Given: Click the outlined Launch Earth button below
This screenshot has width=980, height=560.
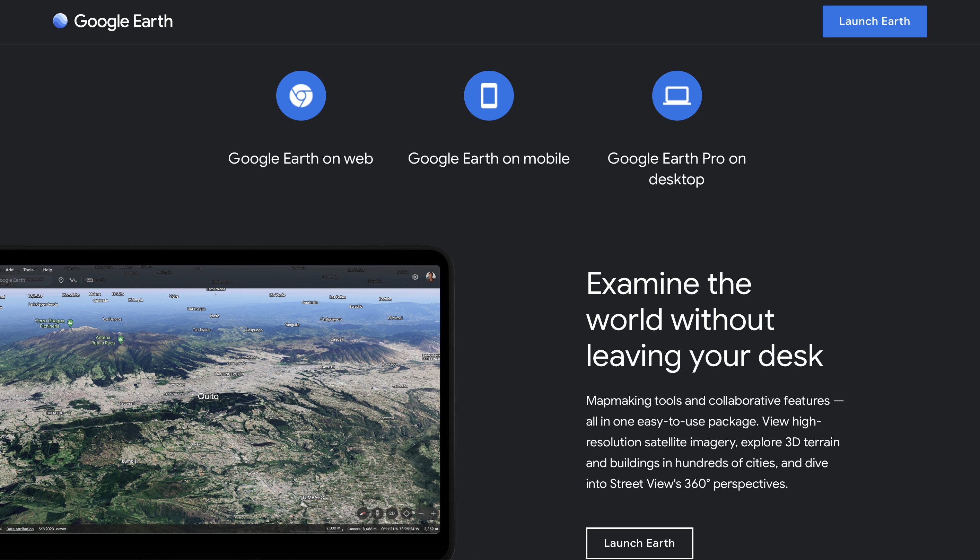Looking at the screenshot, I should coord(639,543).
